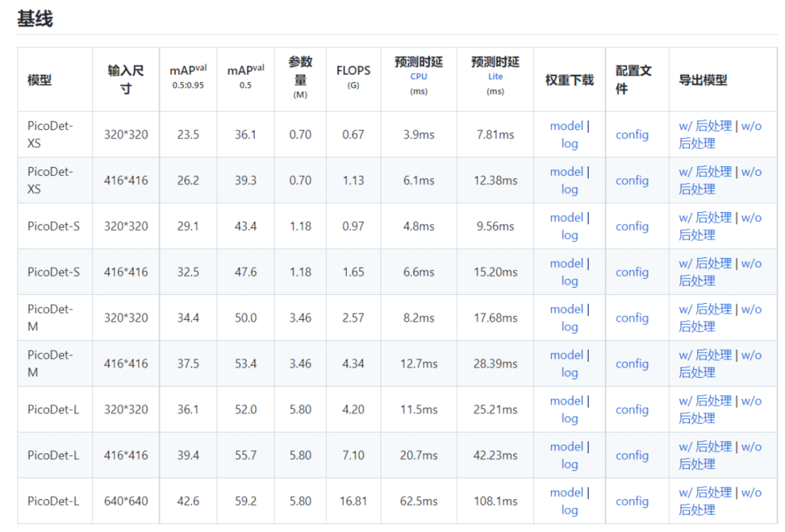This screenshot has height=532, width=785.
Task: Open model link for PicoDet-S 416*416 row
Action: tap(566, 263)
